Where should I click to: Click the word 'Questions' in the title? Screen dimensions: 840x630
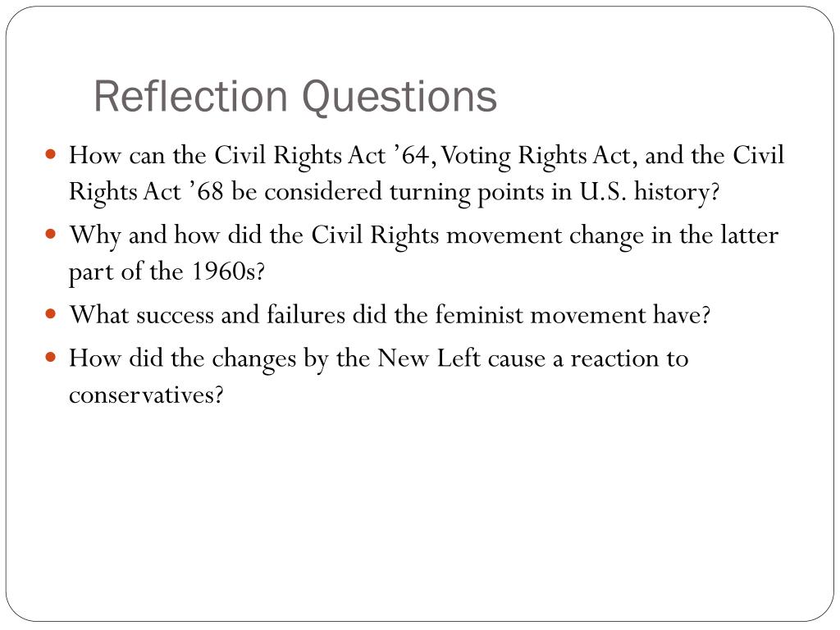(x=399, y=98)
